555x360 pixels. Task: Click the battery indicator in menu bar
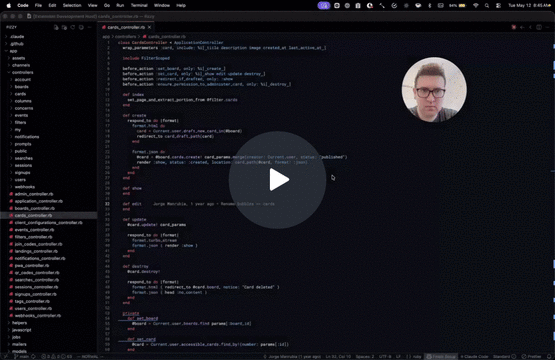(x=458, y=5)
